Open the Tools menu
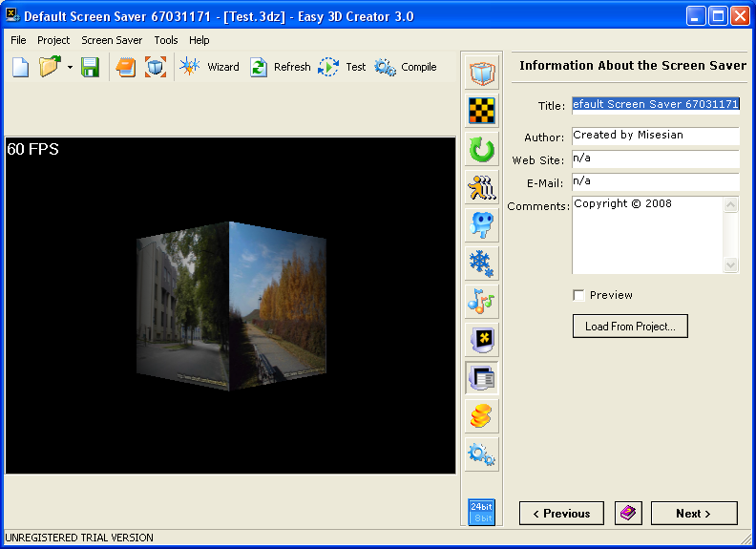The image size is (756, 549). 166,40
